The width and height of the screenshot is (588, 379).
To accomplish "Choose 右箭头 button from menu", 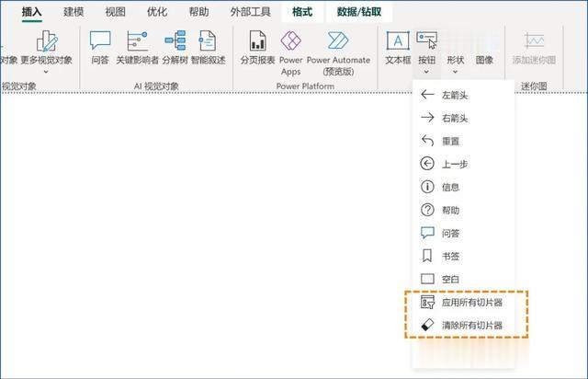I will (x=463, y=118).
